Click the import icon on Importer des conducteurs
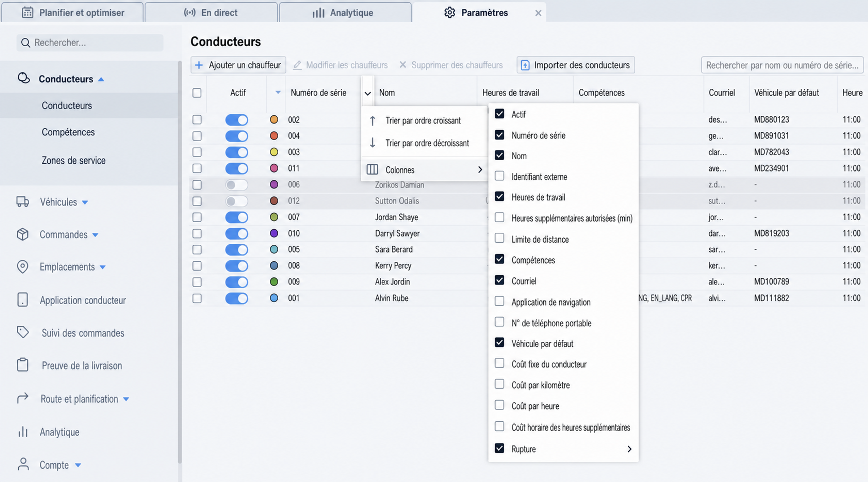This screenshot has width=868, height=482. coord(525,65)
